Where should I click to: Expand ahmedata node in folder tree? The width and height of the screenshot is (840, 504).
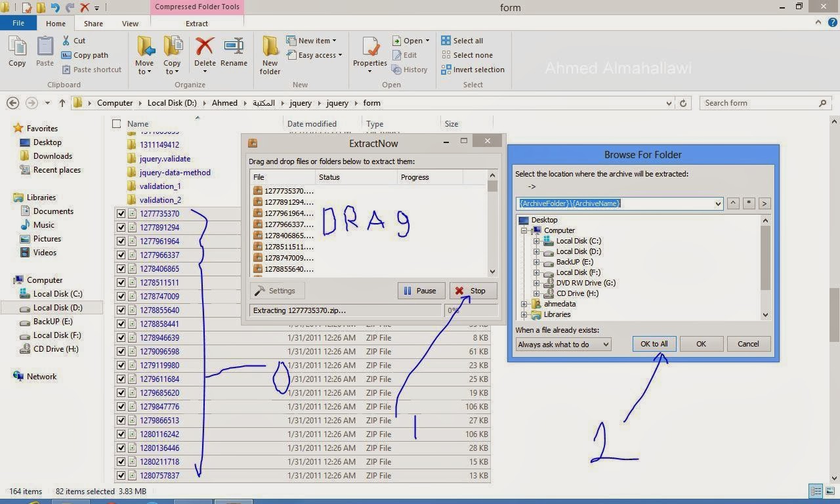pos(524,304)
